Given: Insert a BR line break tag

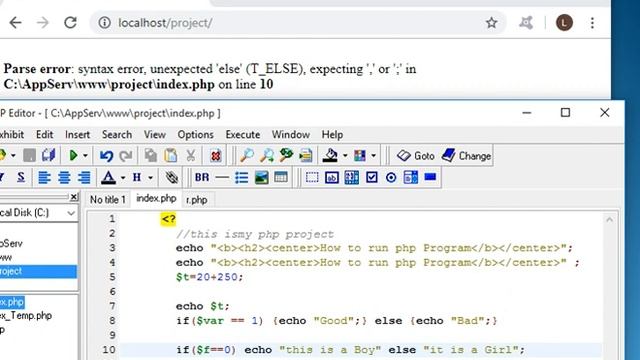Looking at the screenshot, I should coord(202,177).
